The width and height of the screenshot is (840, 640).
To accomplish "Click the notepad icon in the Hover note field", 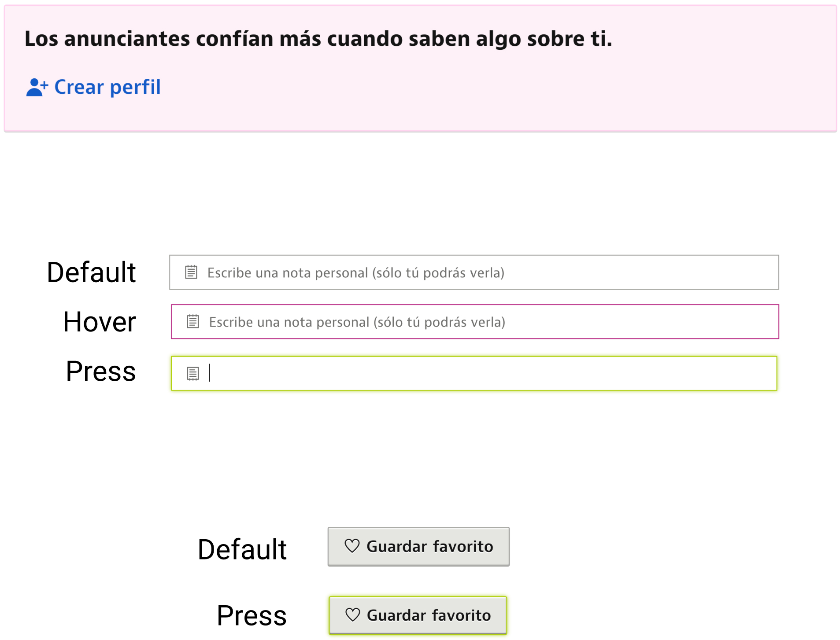I will (x=193, y=321).
